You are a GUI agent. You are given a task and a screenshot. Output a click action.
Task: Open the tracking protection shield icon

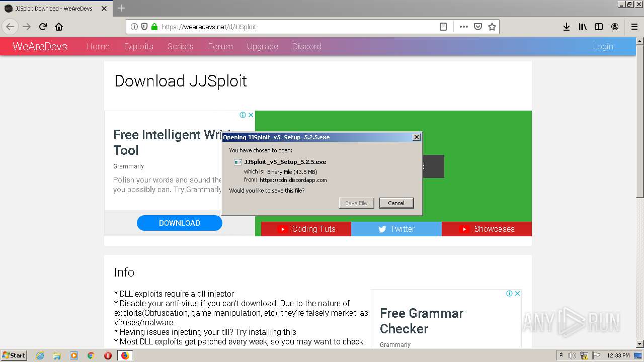pyautogui.click(x=144, y=27)
